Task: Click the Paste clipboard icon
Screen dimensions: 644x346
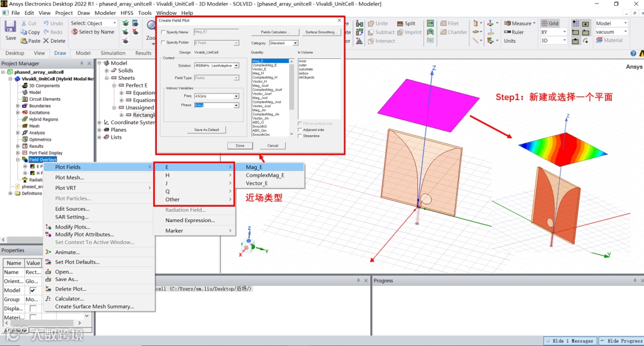Action: [24, 40]
